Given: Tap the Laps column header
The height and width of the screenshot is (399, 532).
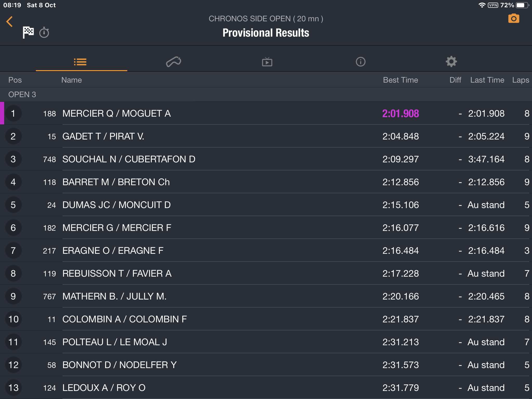Looking at the screenshot, I should click(x=521, y=80).
